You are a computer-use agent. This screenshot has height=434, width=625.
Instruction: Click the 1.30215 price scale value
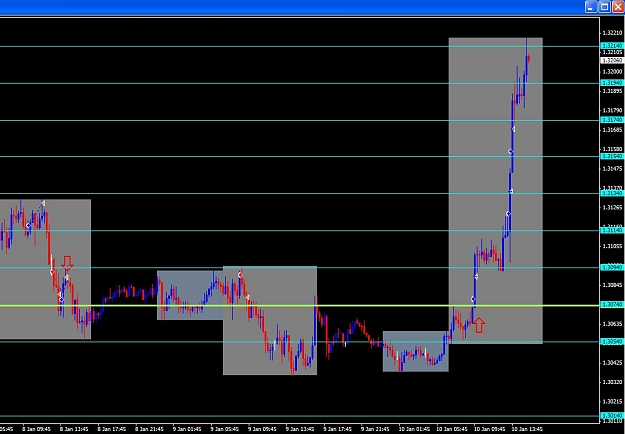point(613,402)
